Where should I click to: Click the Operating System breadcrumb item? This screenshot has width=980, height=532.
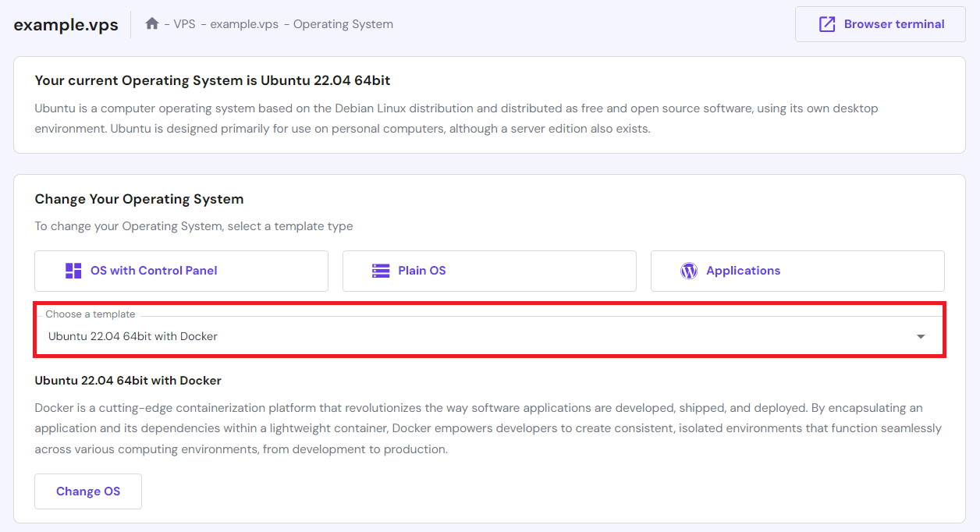coord(343,24)
